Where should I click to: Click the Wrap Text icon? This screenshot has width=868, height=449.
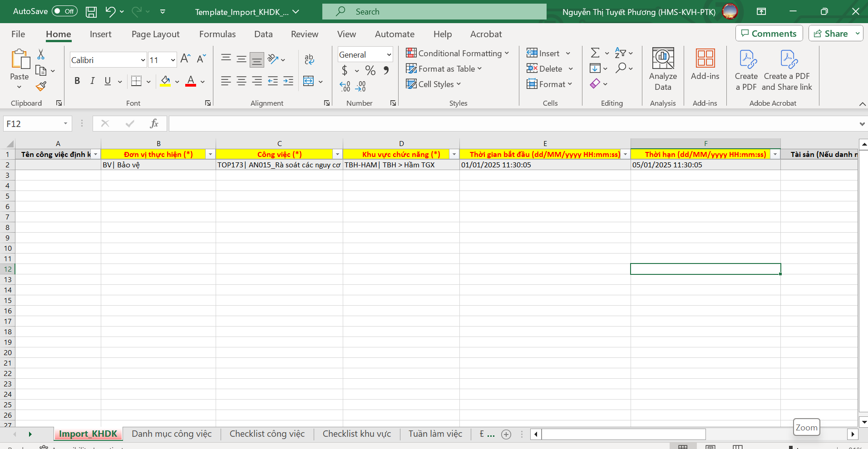[309, 59]
